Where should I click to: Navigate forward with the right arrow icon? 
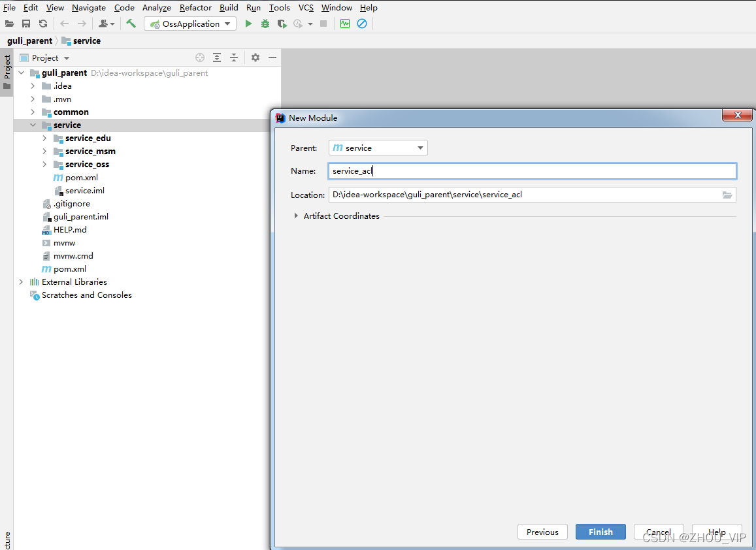pos(82,24)
